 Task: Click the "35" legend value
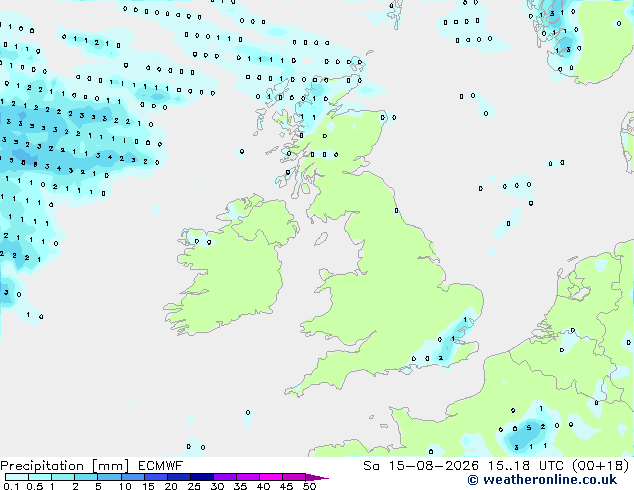240,486
